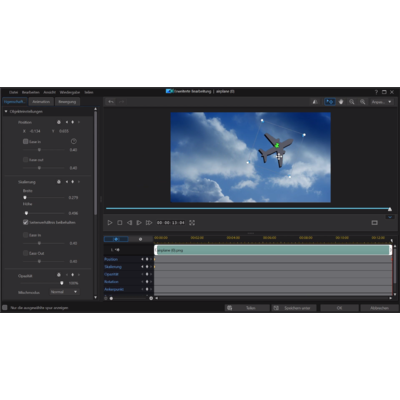
Task: Click the redo arrow icon
Action: (122, 102)
